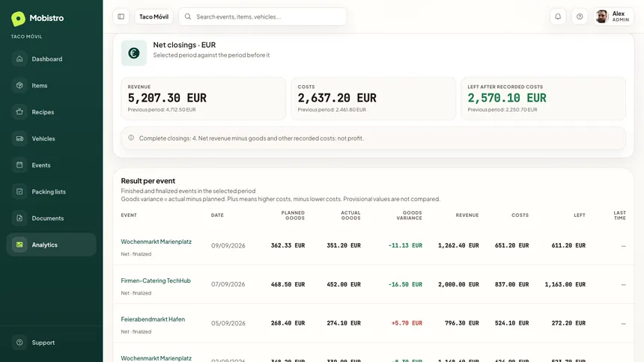
Task: Click Previous period: 4,712.50 EUR text
Action: click(x=162, y=110)
